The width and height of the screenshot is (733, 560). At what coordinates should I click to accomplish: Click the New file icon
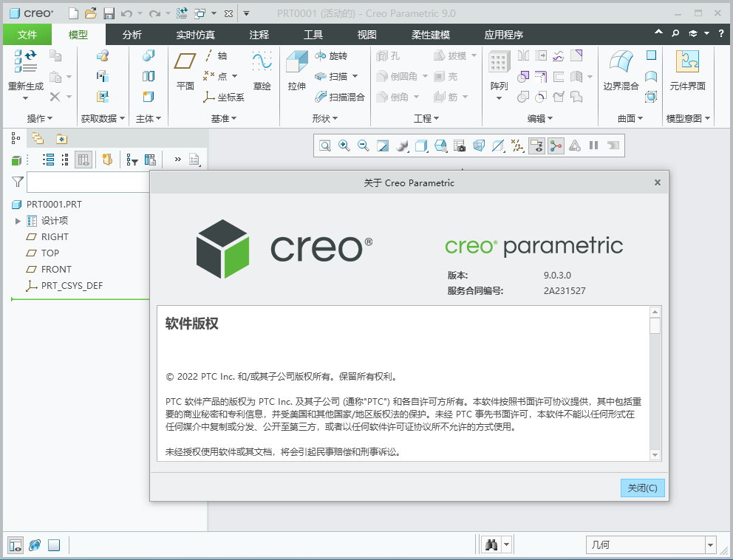73,13
